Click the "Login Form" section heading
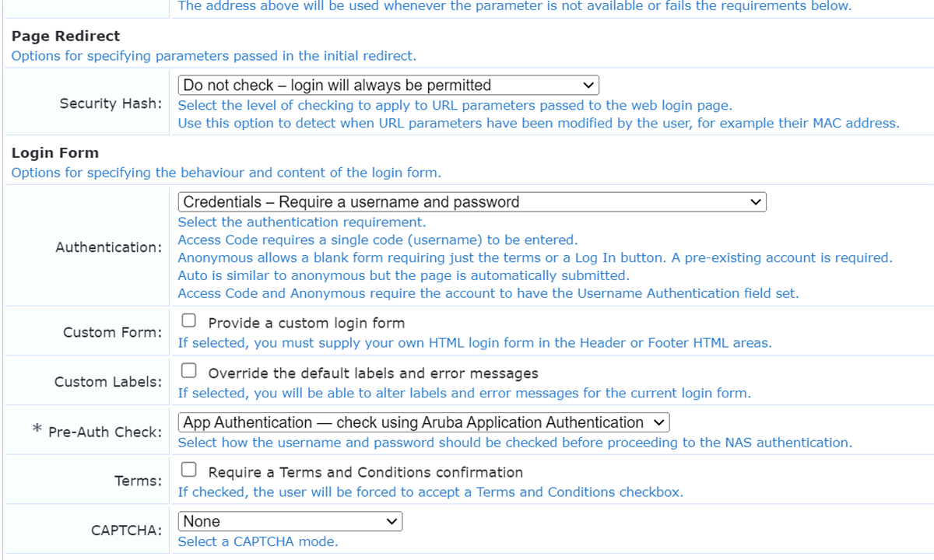Image resolution: width=934 pixels, height=560 pixels. pyautogui.click(x=55, y=153)
